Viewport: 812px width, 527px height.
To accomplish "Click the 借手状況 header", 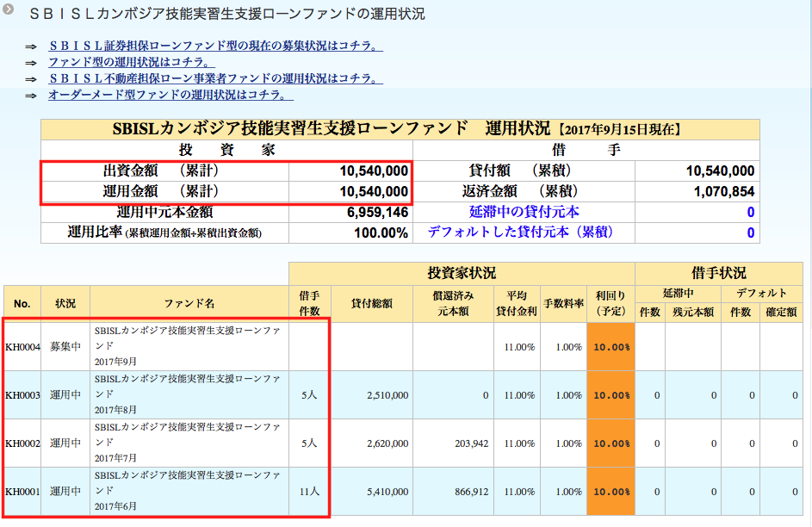I will 719,273.
